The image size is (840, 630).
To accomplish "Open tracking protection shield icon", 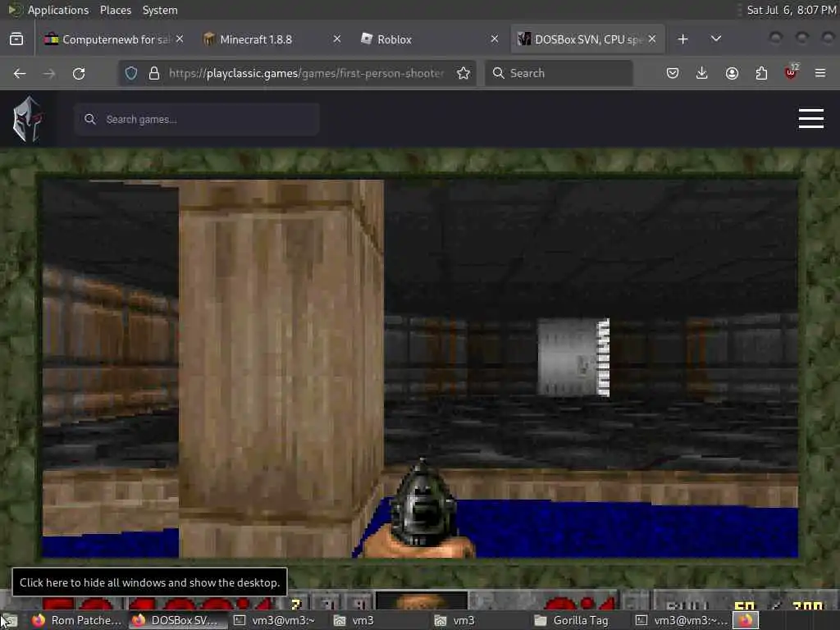I will coord(131,73).
